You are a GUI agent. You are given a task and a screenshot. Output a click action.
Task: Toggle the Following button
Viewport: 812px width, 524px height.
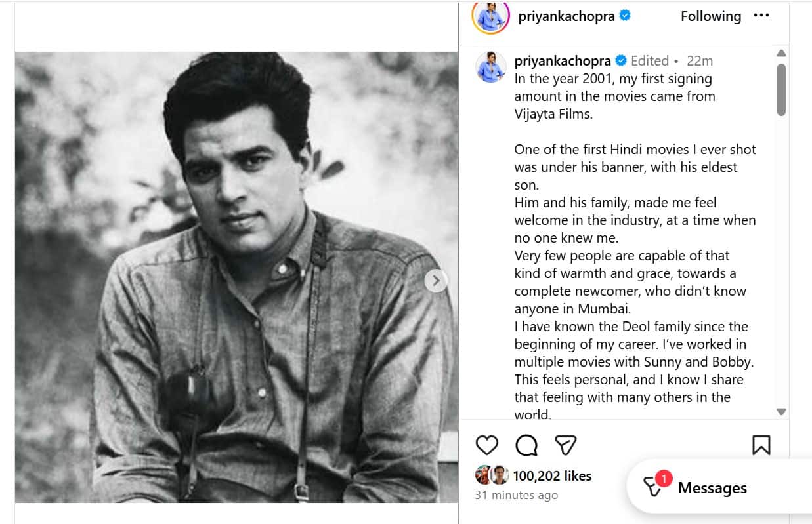click(710, 16)
